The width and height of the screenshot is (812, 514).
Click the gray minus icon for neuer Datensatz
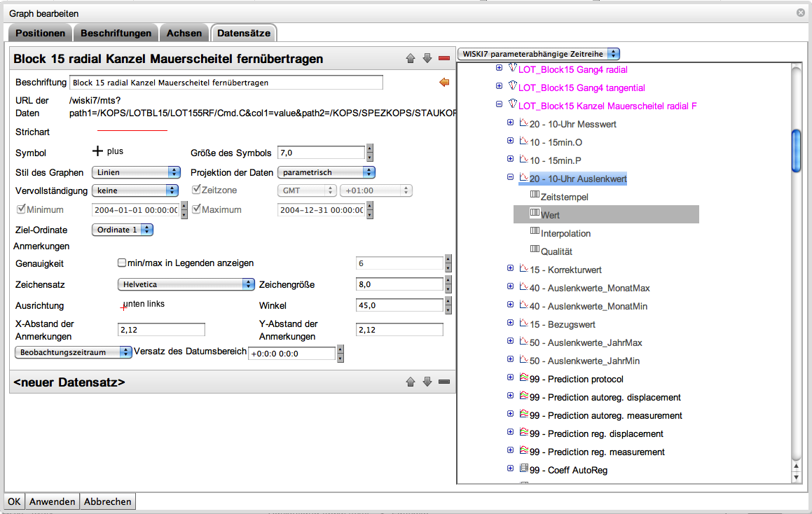point(443,382)
